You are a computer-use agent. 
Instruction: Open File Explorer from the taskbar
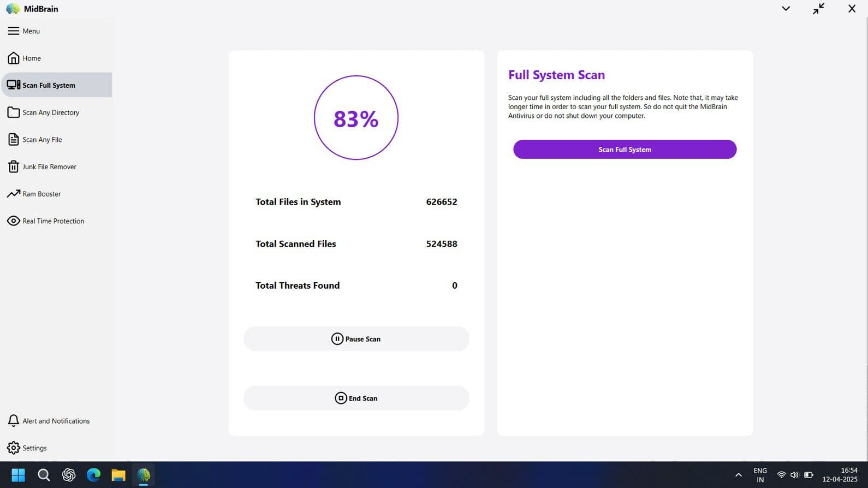[118, 475]
